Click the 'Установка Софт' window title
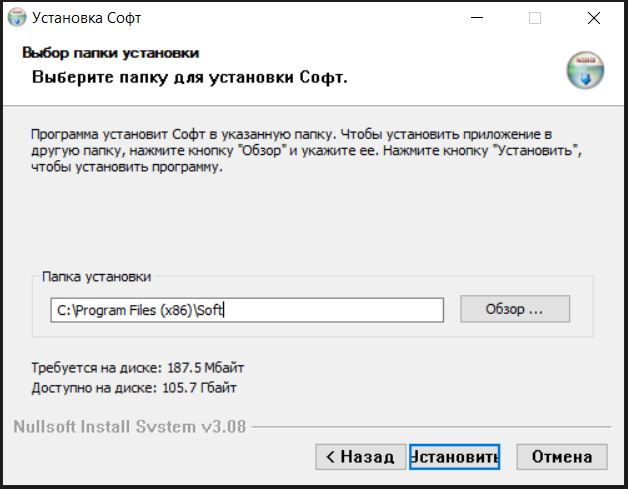628x489 pixels. pyautogui.click(x=87, y=18)
